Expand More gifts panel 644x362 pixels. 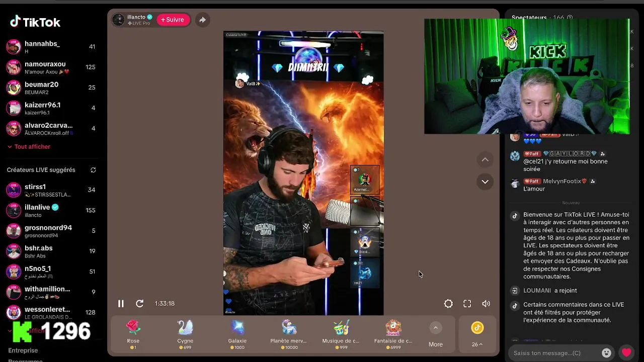pyautogui.click(x=436, y=335)
